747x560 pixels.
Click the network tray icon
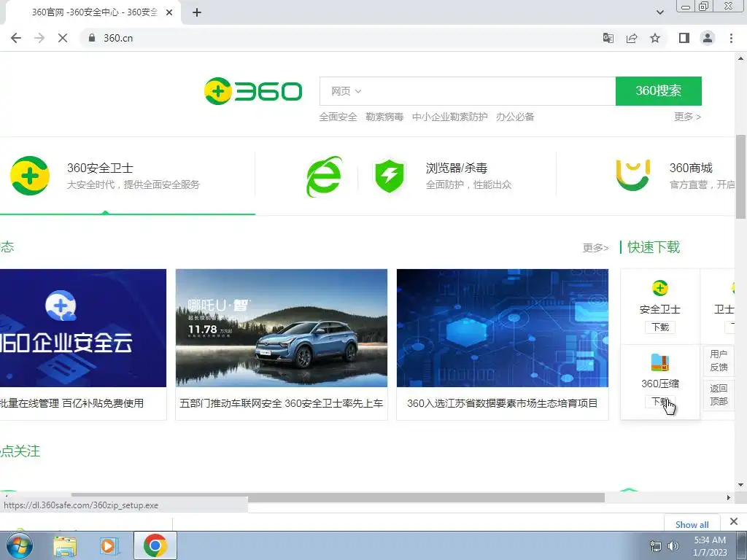656,546
